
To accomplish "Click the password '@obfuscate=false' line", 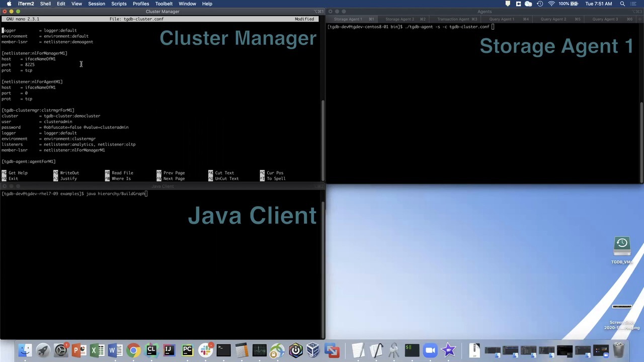I will point(65,127).
